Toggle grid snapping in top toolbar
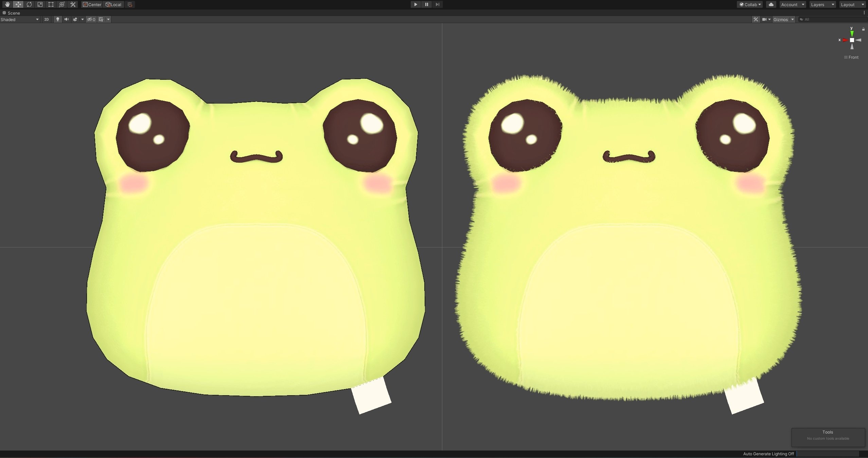The height and width of the screenshot is (458, 868). 130,4
